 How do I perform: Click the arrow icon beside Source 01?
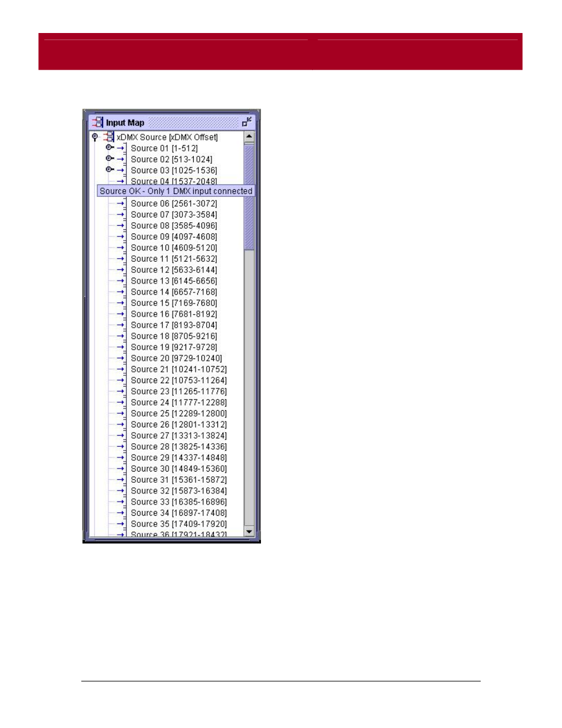(x=121, y=149)
